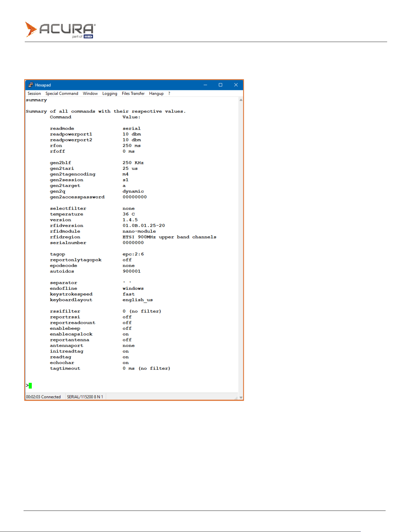
Task: Minimize the Hexapad window
Action: pyautogui.click(x=205, y=85)
